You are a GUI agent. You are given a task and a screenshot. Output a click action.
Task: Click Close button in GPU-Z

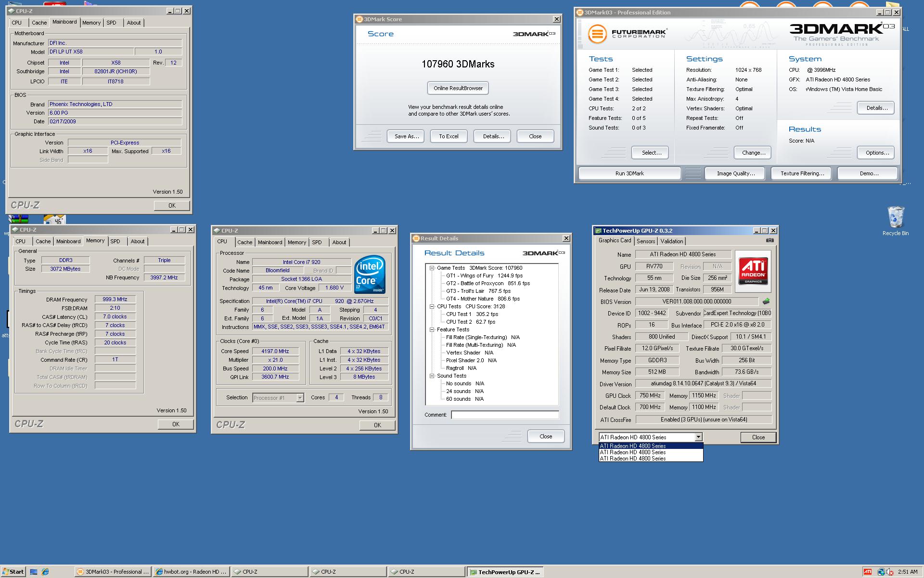(758, 437)
